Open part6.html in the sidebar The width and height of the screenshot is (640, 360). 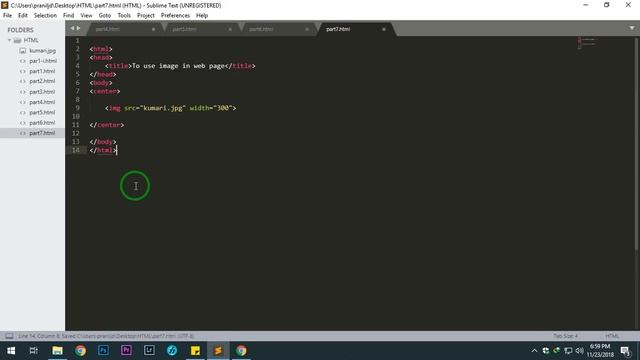42,122
